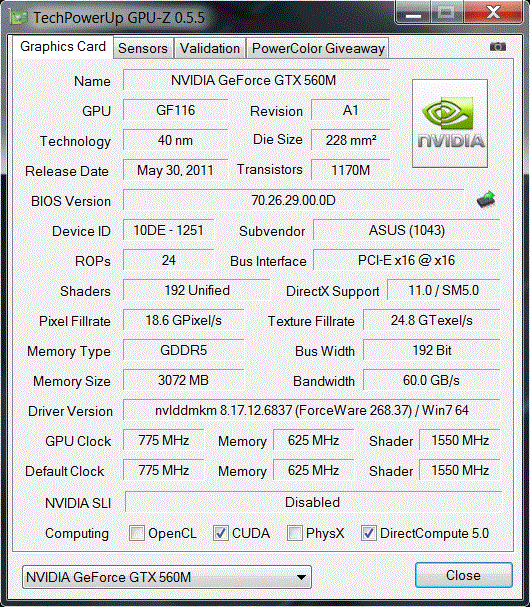The height and width of the screenshot is (607, 530).
Task: Click the BIOS Version field
Action: (293, 200)
